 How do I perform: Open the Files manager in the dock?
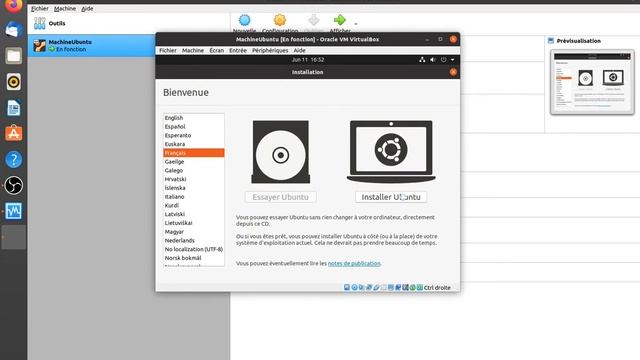(13, 56)
